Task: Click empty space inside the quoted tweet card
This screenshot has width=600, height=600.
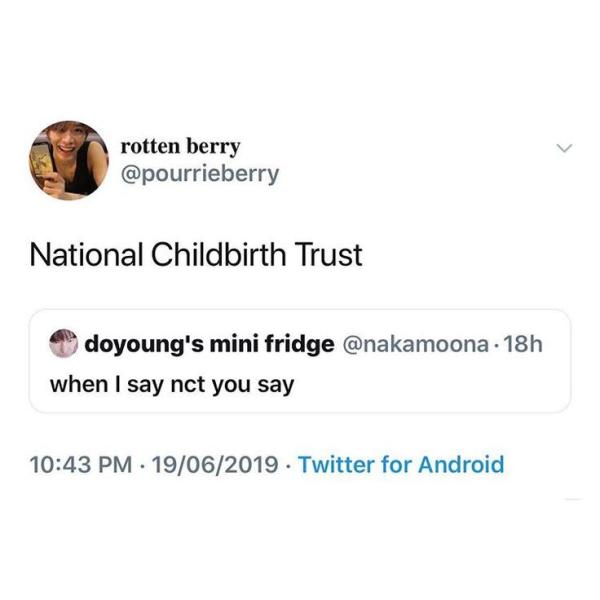Action: [x=450, y=385]
